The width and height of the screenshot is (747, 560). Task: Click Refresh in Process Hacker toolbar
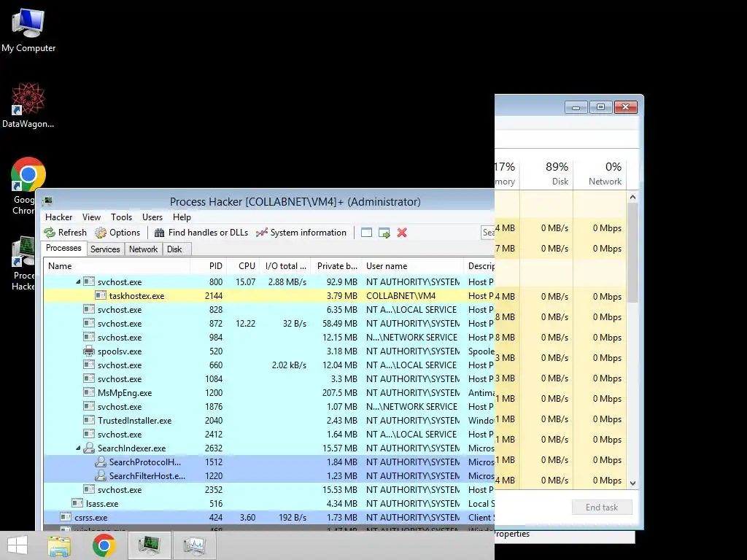click(x=65, y=233)
